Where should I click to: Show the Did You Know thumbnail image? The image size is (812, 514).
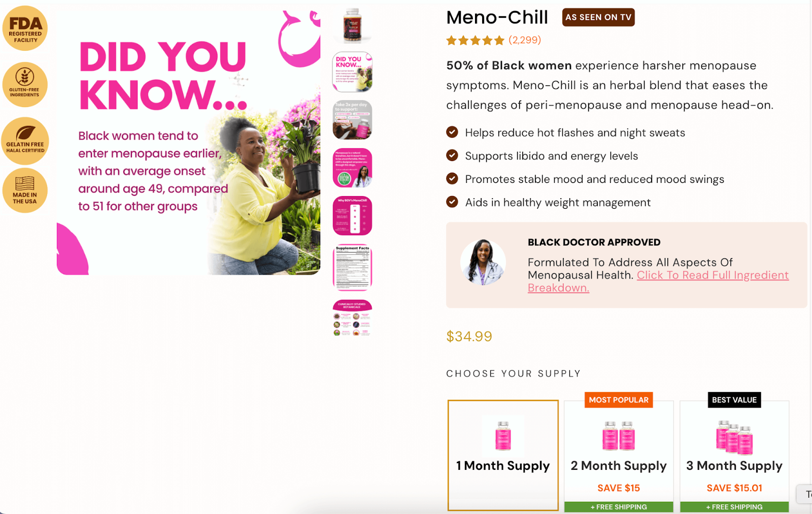[x=352, y=72]
